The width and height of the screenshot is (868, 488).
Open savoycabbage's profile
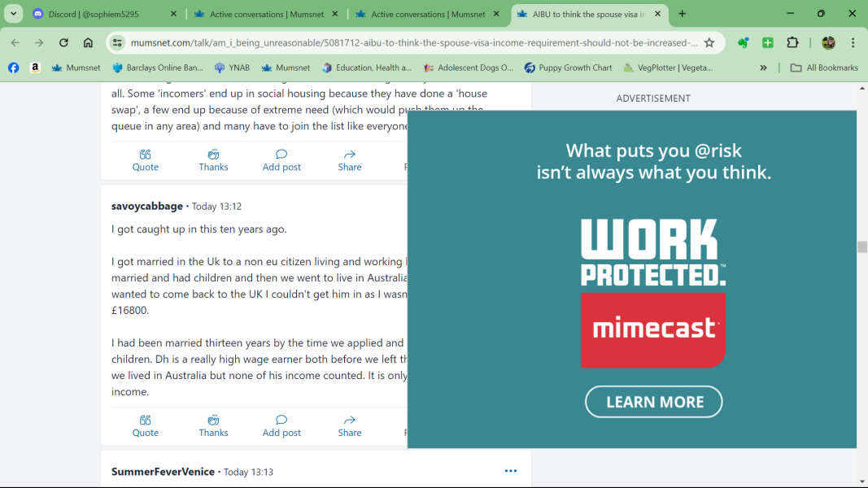[146, 206]
